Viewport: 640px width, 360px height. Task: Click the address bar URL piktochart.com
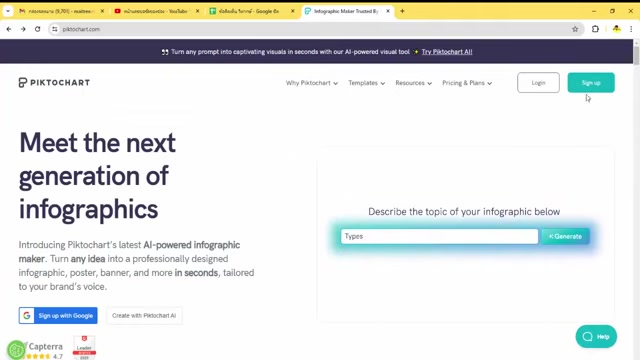pyautogui.click(x=81, y=29)
